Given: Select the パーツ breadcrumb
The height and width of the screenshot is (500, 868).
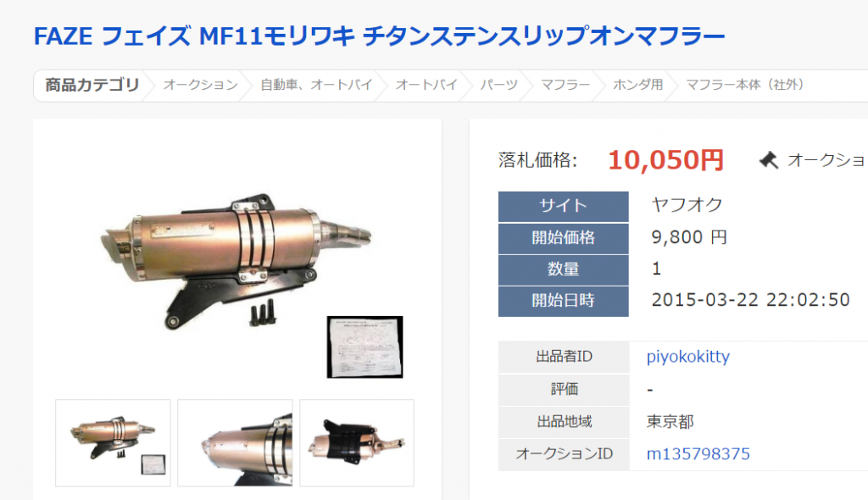Looking at the screenshot, I should point(498,85).
